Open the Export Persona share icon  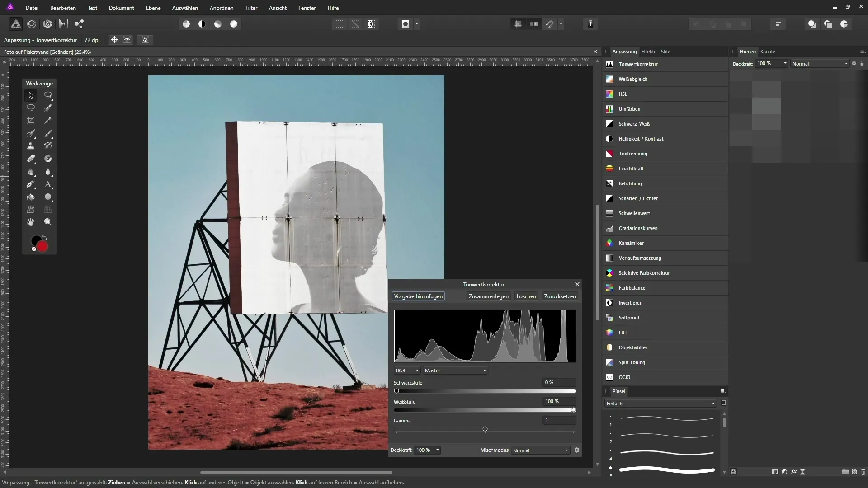click(79, 24)
